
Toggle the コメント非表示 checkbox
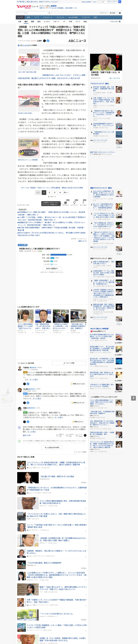coord(75,452)
